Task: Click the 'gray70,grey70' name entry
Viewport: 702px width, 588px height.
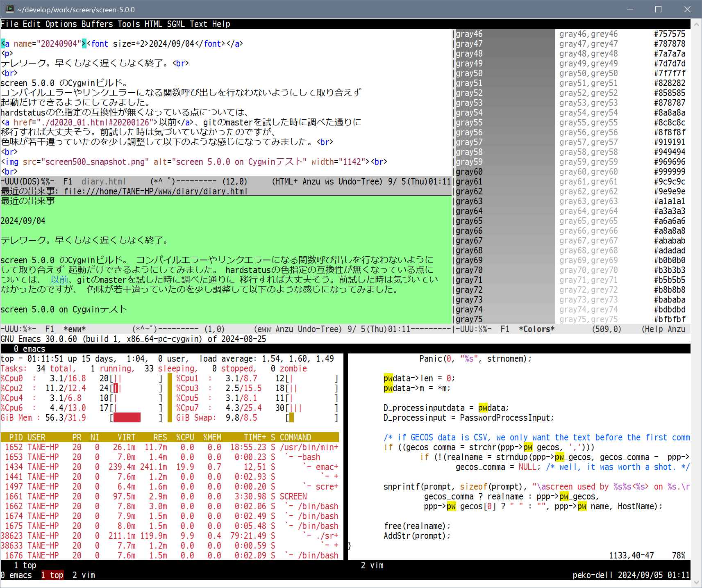Action: (x=588, y=270)
